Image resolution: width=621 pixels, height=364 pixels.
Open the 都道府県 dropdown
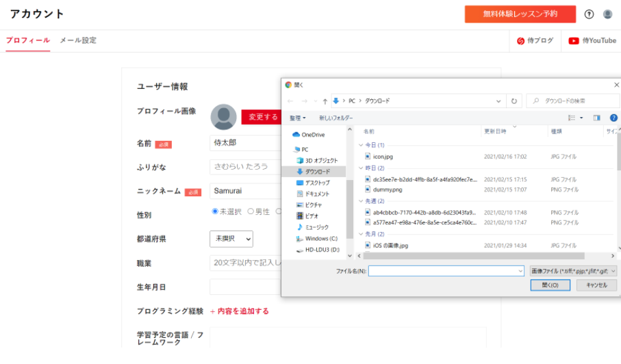pos(231,239)
